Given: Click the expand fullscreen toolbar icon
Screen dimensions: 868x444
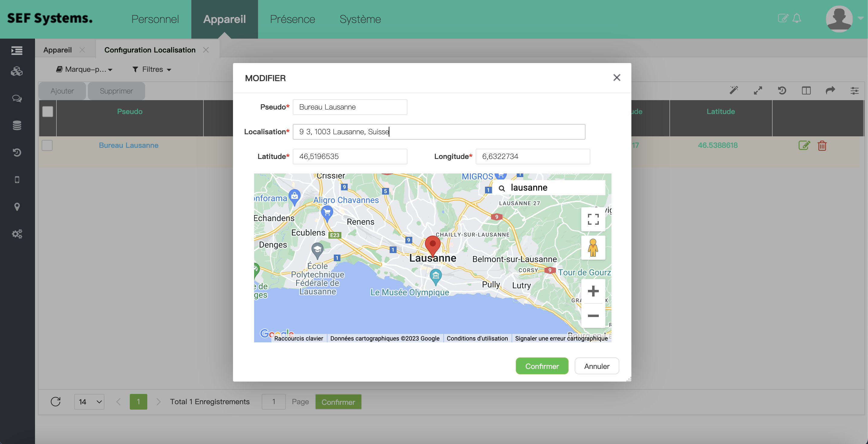Looking at the screenshot, I should click(758, 90).
